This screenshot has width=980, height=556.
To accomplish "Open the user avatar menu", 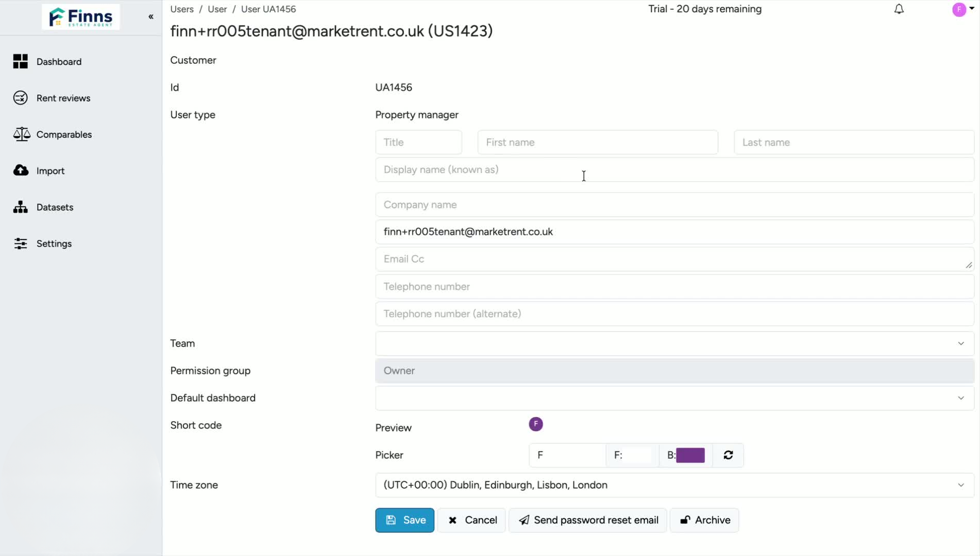I will click(959, 9).
